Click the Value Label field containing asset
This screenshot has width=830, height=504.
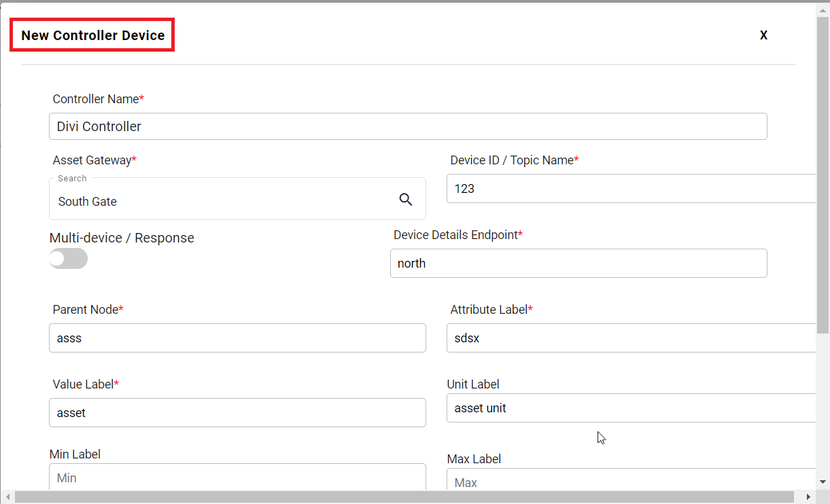[x=237, y=412]
